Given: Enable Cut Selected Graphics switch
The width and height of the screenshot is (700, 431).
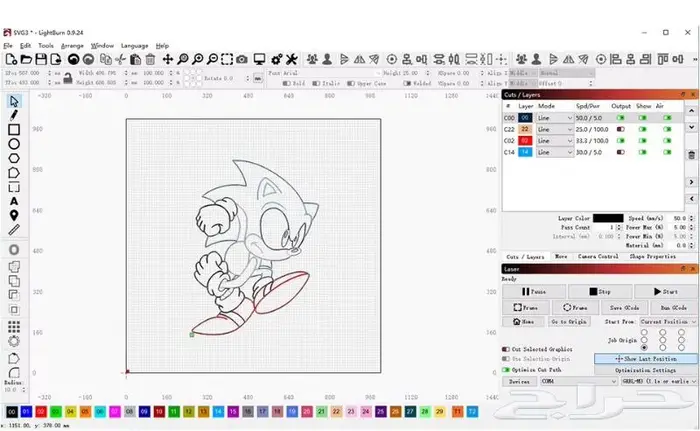Looking at the screenshot, I should 506,349.
